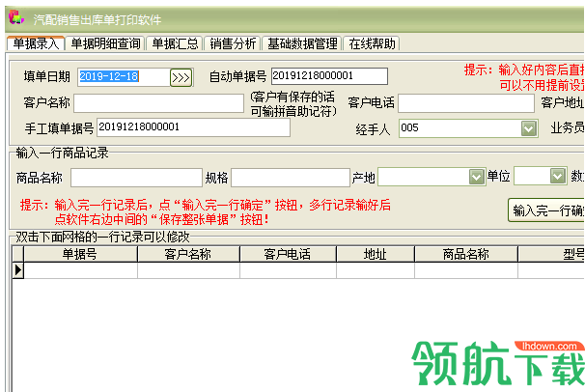Image resolution: width=585 pixels, height=392 pixels.
Task: Click the 单据号 column header
Action: pyautogui.click(x=80, y=254)
